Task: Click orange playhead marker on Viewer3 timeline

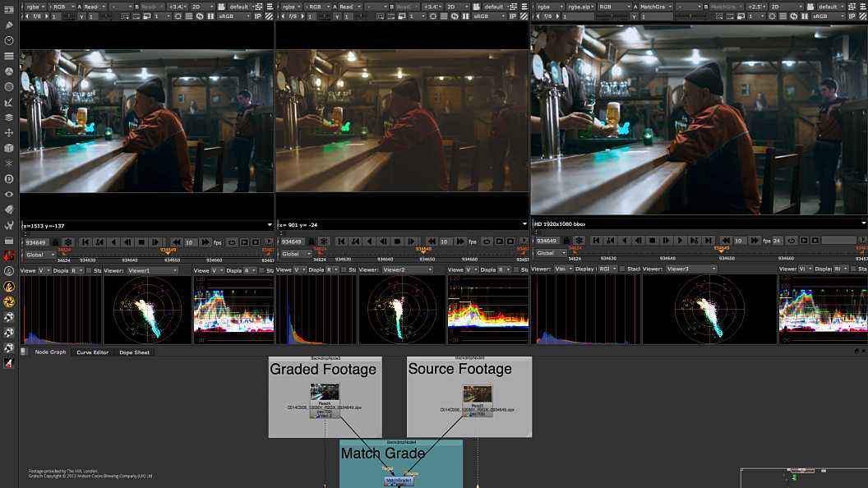Action: tap(722, 250)
